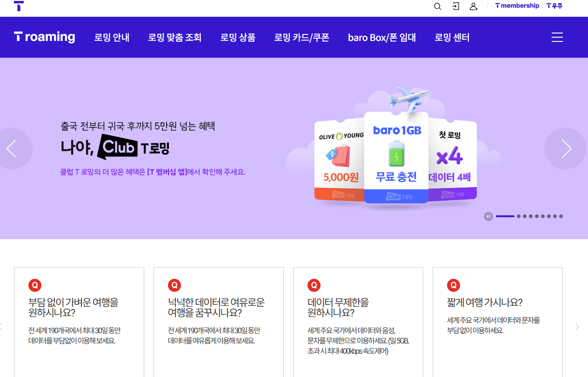Open the site search magnifier icon
The height and width of the screenshot is (377, 588).
coord(437,6)
